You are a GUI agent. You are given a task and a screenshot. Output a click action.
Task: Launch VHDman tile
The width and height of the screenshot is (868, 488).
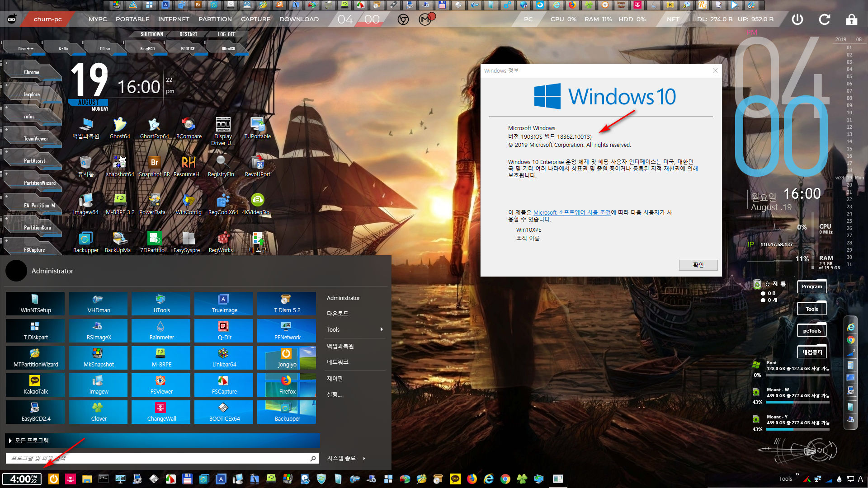coord(98,304)
